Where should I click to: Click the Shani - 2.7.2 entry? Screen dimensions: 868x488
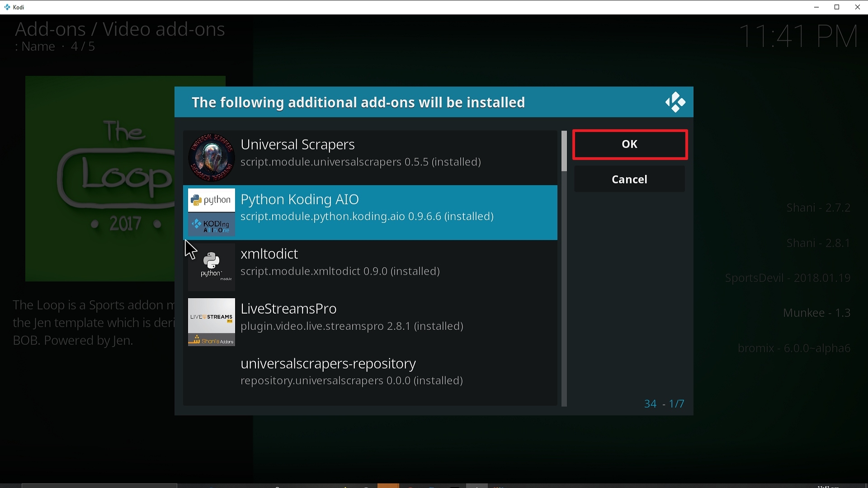click(x=818, y=208)
